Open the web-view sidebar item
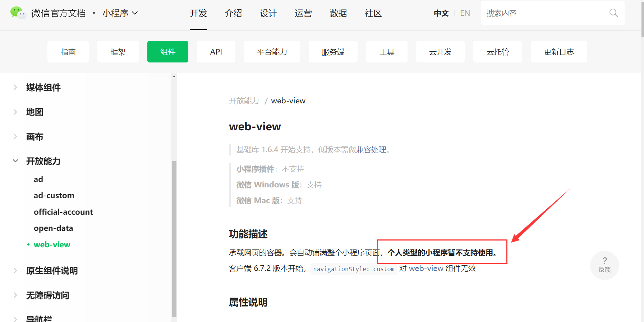This screenshot has height=322, width=644. (52, 244)
